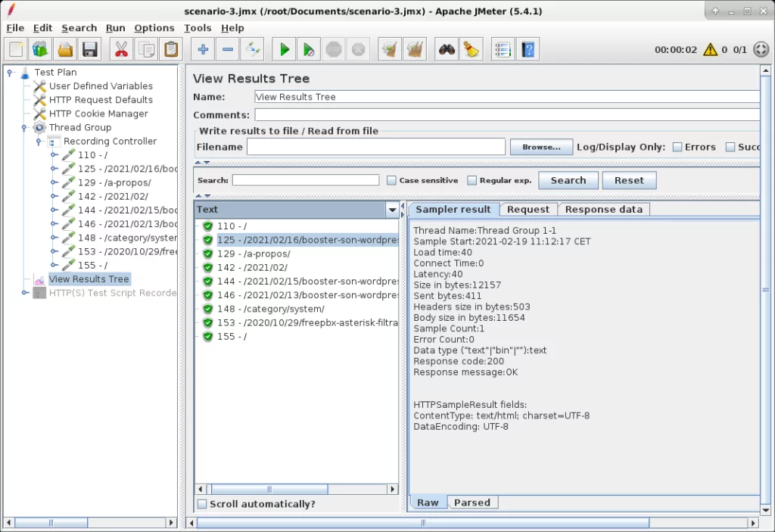Viewport: 775px width, 532px height.
Task: Click the warning triangle log icon
Action: pyautogui.click(x=710, y=49)
